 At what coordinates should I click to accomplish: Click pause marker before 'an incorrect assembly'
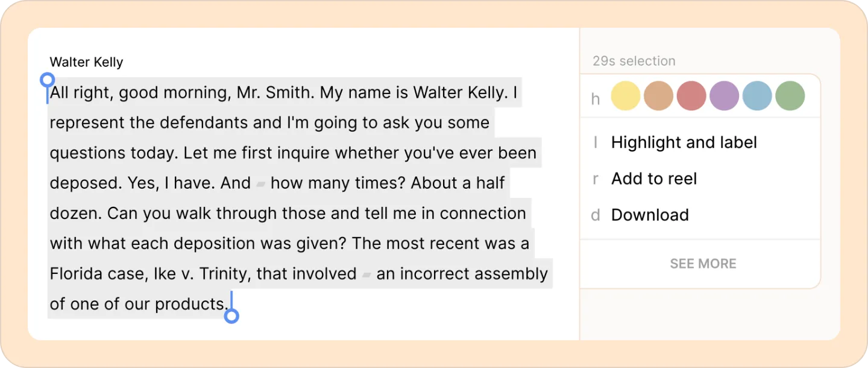pyautogui.click(x=366, y=274)
